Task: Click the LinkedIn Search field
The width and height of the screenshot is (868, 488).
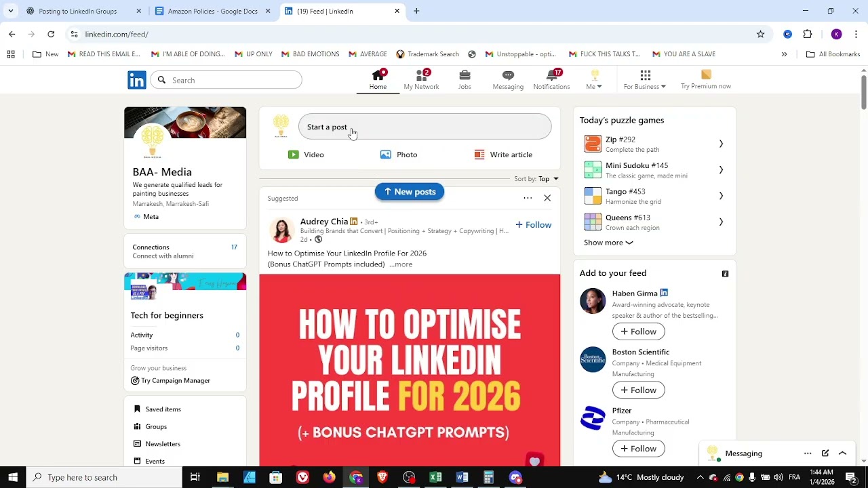Action: [226, 80]
